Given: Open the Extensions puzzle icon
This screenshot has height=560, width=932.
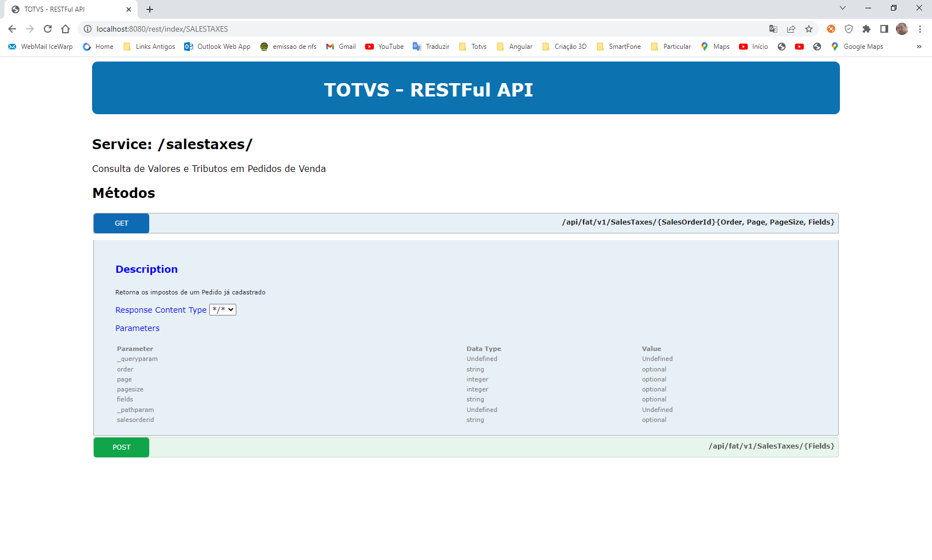Looking at the screenshot, I should [867, 29].
